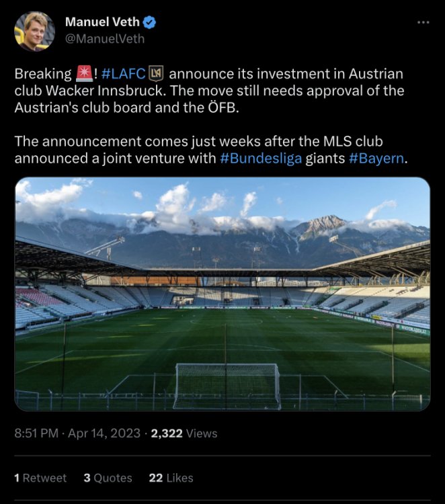The width and height of the screenshot is (445, 504).
Task: Click the blue verified badge
Action: pyautogui.click(x=149, y=22)
